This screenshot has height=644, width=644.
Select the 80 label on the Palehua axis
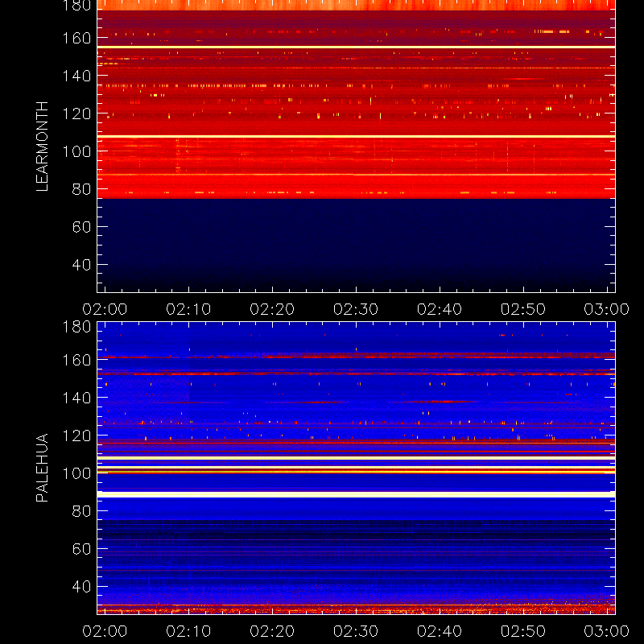(82, 511)
